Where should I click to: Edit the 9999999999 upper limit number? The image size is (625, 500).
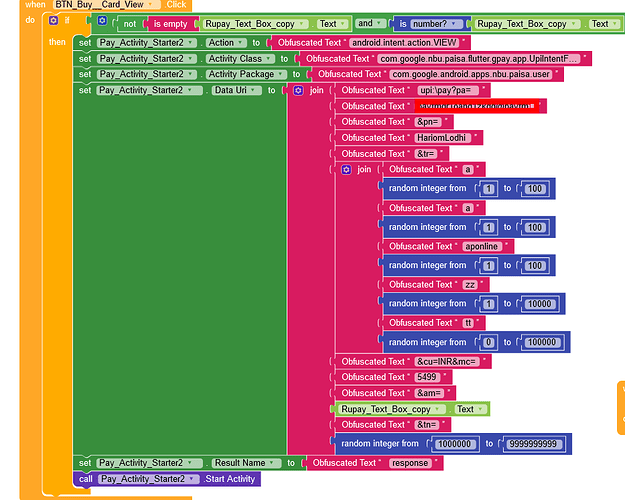coord(534,443)
